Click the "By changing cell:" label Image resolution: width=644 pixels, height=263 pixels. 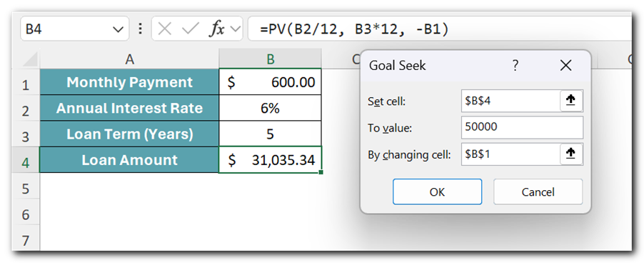coord(410,155)
